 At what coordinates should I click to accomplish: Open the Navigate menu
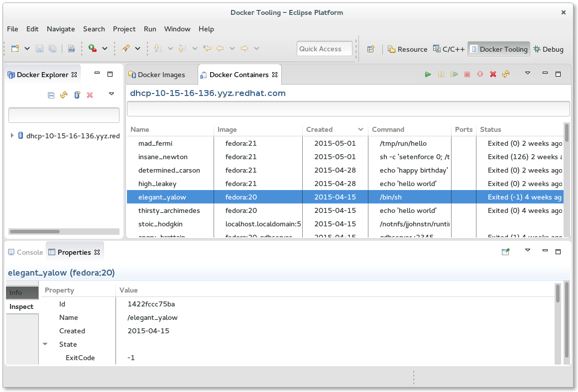tap(61, 29)
